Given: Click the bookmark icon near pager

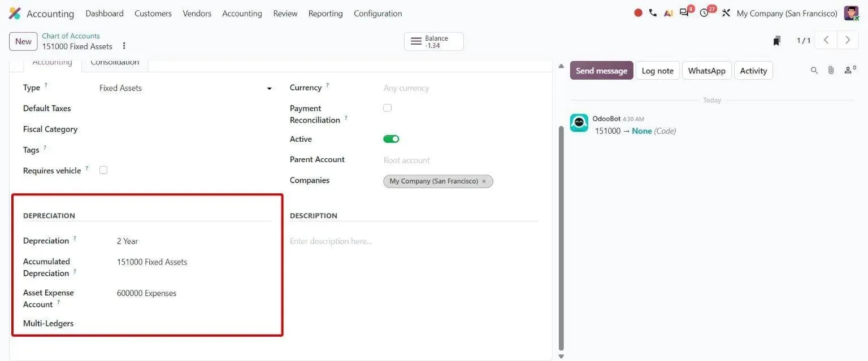Looking at the screenshot, I should [x=777, y=41].
